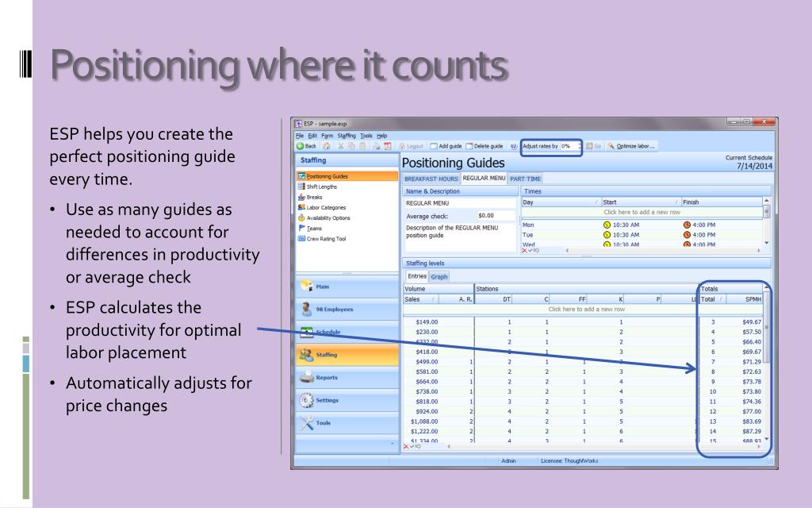Open the Staffing navigation pane
Image resolution: width=812 pixels, height=508 pixels.
click(347, 355)
